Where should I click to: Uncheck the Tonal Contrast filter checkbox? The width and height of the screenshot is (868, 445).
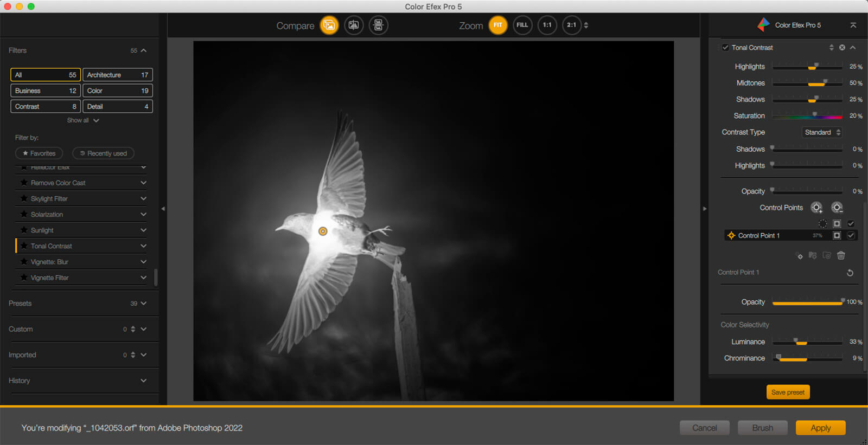click(x=725, y=48)
